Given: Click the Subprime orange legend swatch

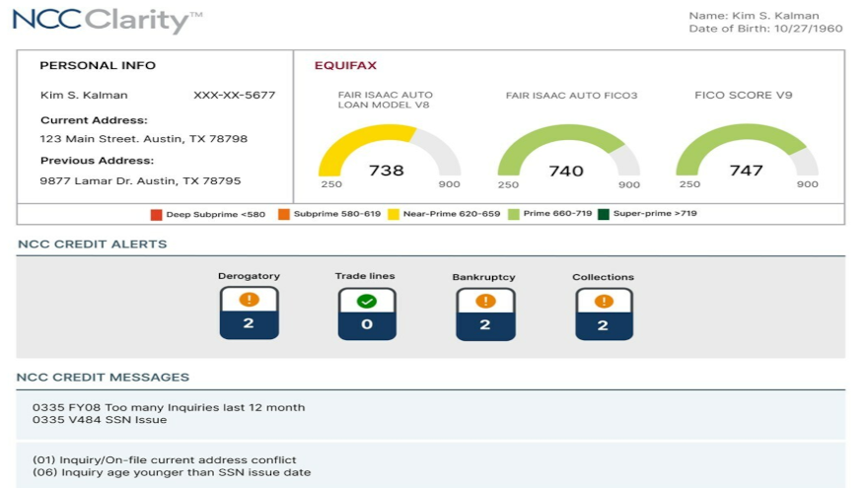Looking at the screenshot, I should 282,214.
